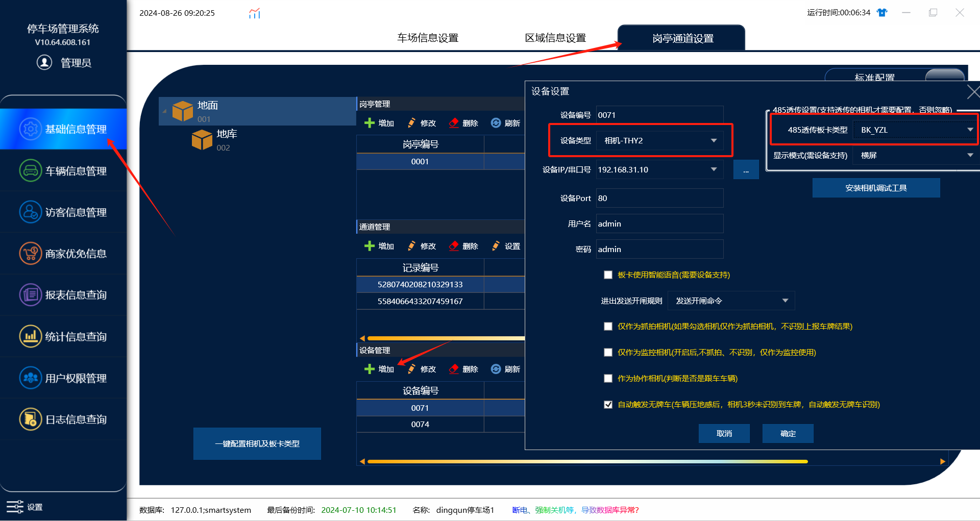Viewport: 980px width, 521px height.
Task: Click 确定 button in 设备设置 dialog
Action: coord(788,433)
